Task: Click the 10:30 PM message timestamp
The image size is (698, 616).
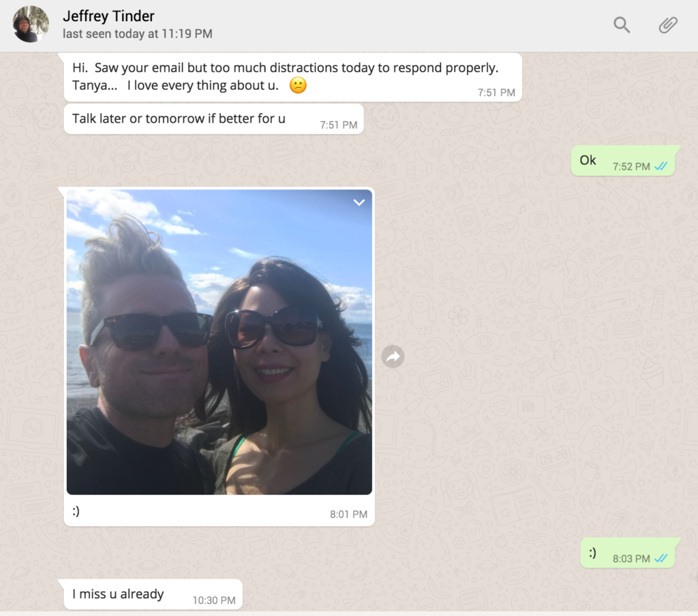Action: [x=214, y=600]
